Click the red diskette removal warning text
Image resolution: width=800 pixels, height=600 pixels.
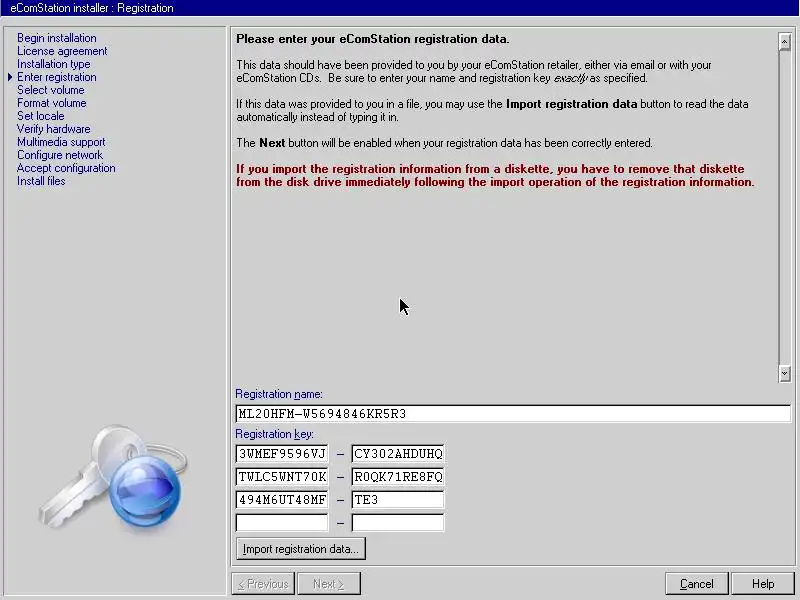495,176
